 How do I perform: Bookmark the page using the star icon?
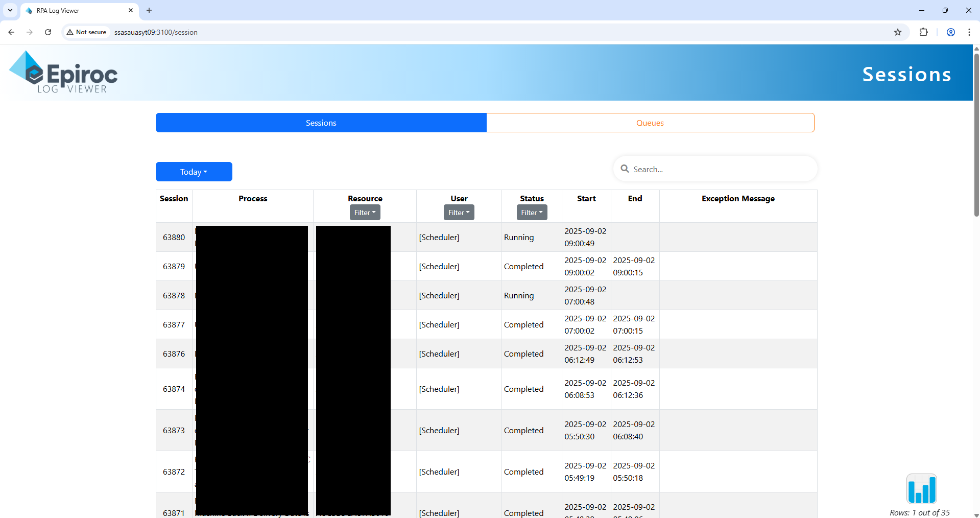point(898,32)
